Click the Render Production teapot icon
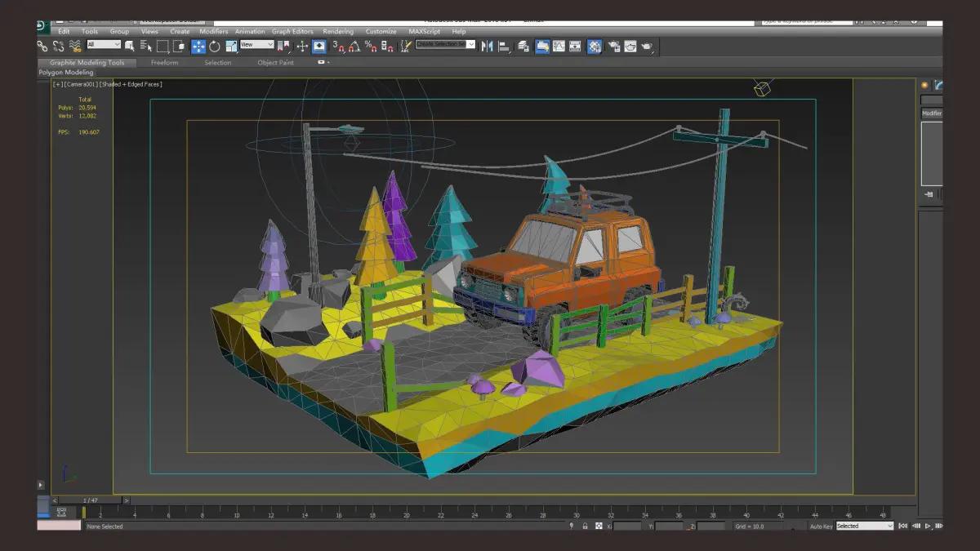The image size is (980, 551). click(x=647, y=47)
